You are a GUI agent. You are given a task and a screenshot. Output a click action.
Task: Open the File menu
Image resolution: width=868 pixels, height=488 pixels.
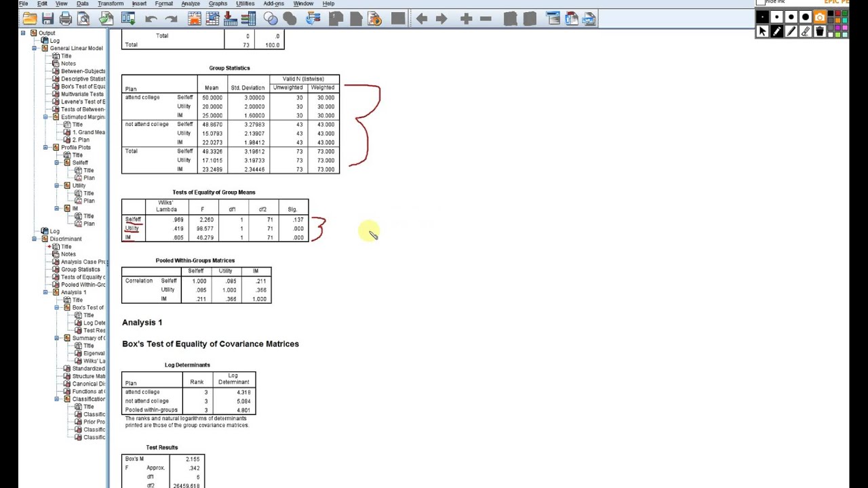point(23,3)
